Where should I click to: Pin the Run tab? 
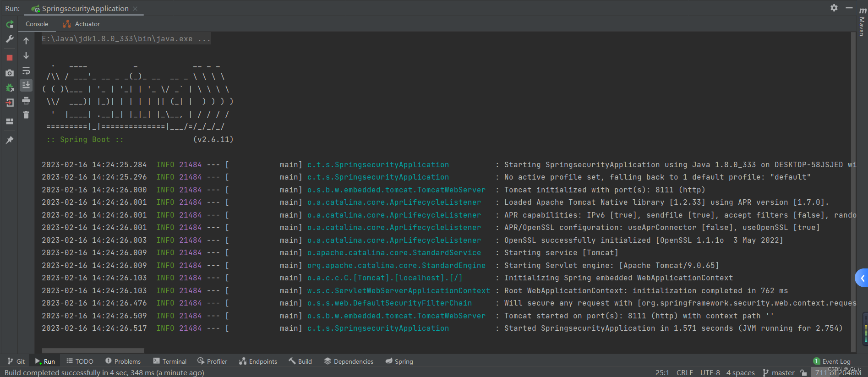point(10,140)
